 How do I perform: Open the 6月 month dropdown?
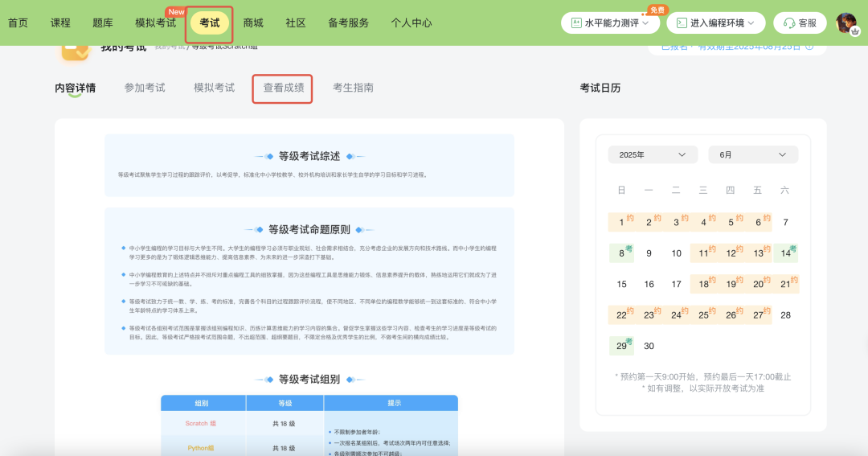[x=752, y=154]
